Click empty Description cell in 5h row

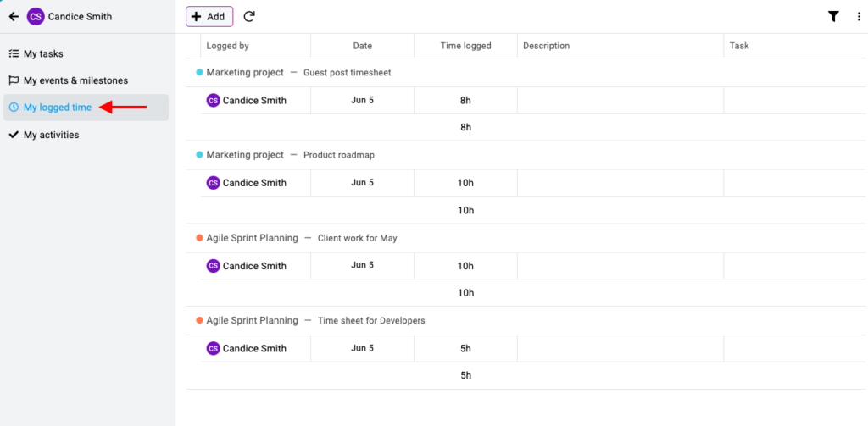click(x=620, y=348)
